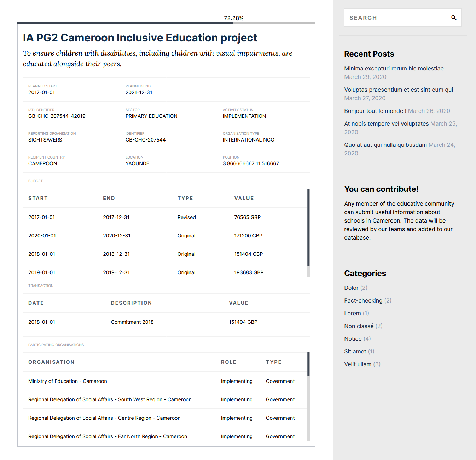
Task: Open the Fact-checking category
Action: [363, 300]
